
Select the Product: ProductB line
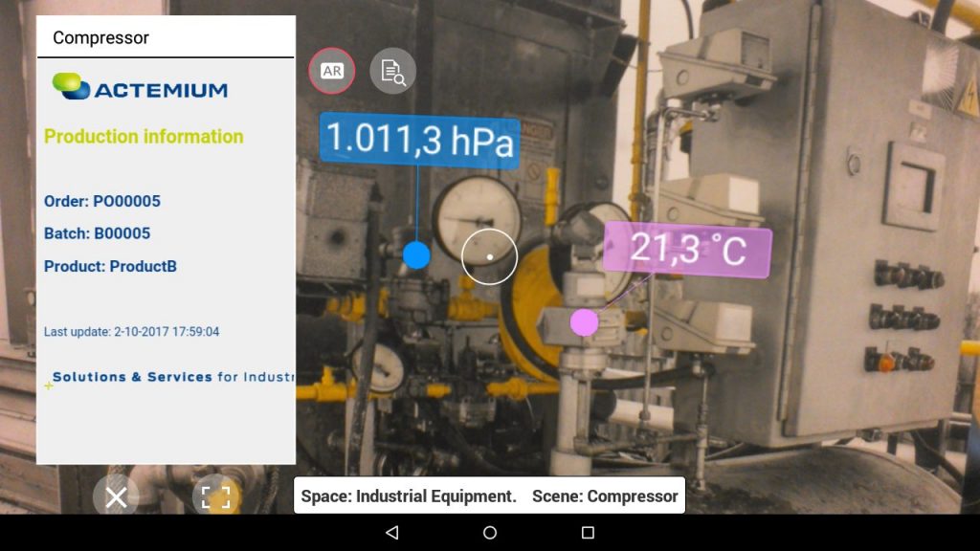(x=110, y=266)
